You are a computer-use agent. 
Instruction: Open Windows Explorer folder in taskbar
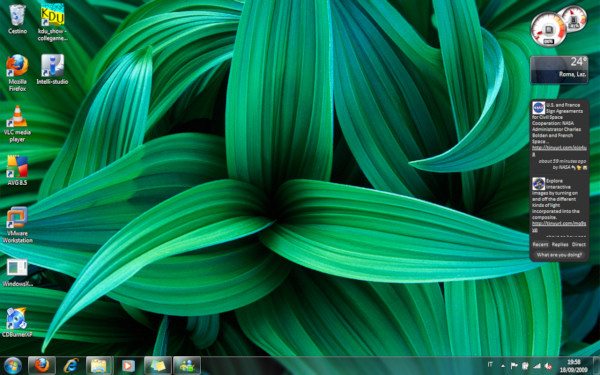click(99, 365)
